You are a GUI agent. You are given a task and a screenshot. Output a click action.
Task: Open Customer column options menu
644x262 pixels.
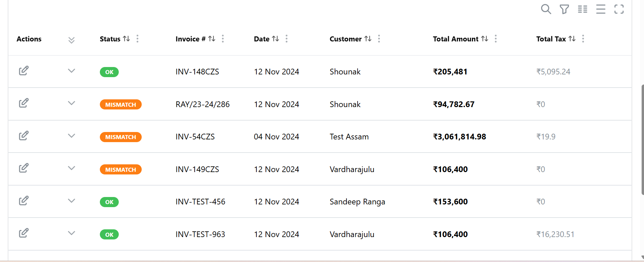click(379, 39)
